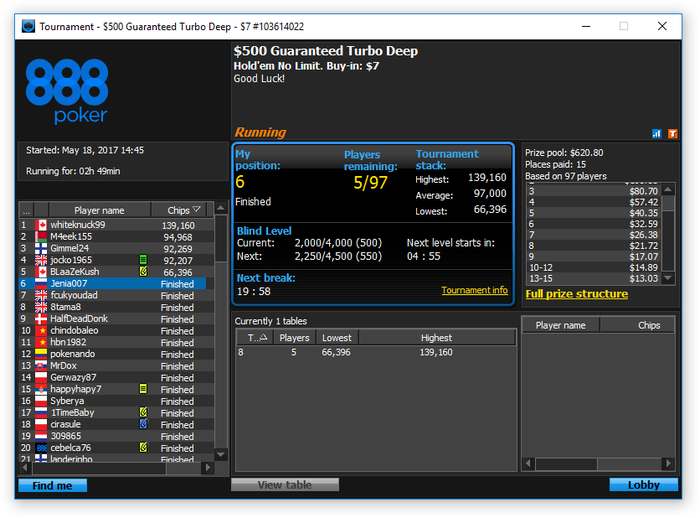Click the flag beside Gimmel24
700x518 pixels.
tap(41, 248)
